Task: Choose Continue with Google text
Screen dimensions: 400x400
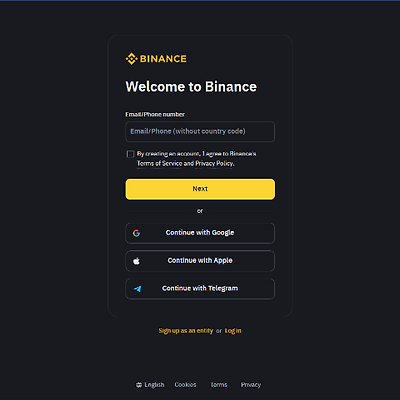Action: click(x=200, y=233)
